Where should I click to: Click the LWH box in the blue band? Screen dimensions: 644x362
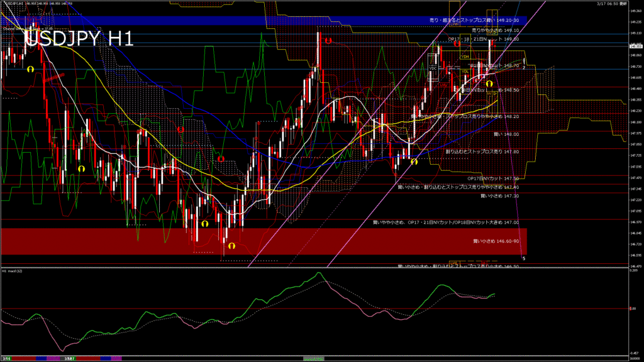pyautogui.click(x=454, y=23)
